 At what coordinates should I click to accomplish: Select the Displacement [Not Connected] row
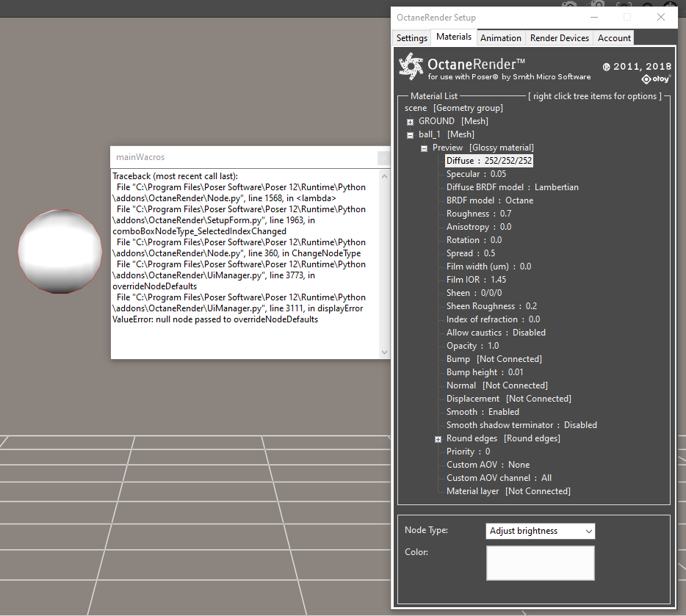tap(508, 399)
